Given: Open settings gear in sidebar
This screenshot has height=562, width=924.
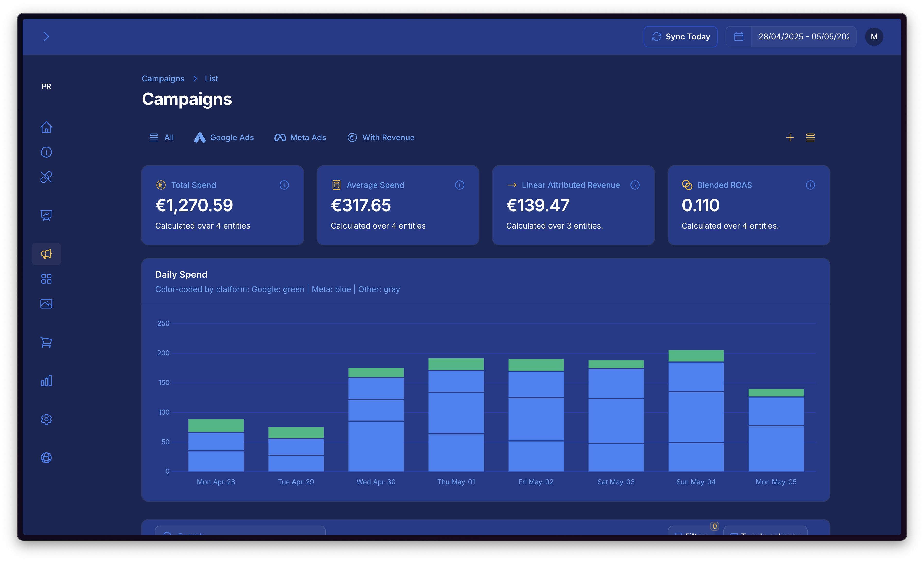Looking at the screenshot, I should coord(46,419).
